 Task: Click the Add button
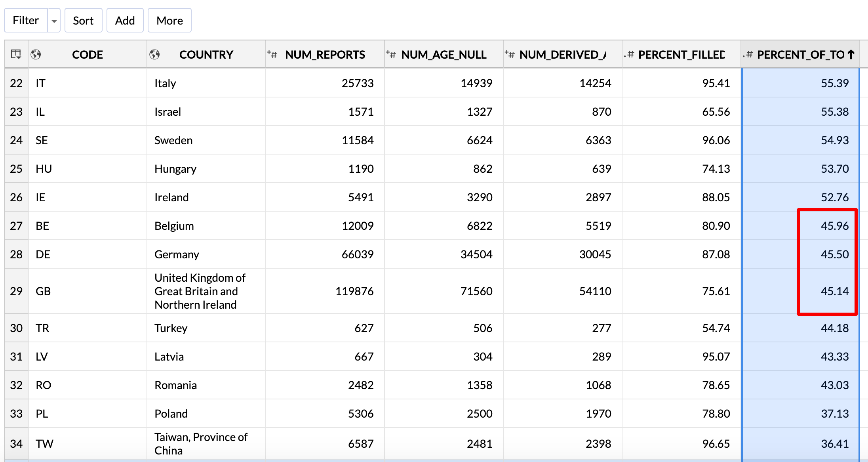(x=125, y=21)
